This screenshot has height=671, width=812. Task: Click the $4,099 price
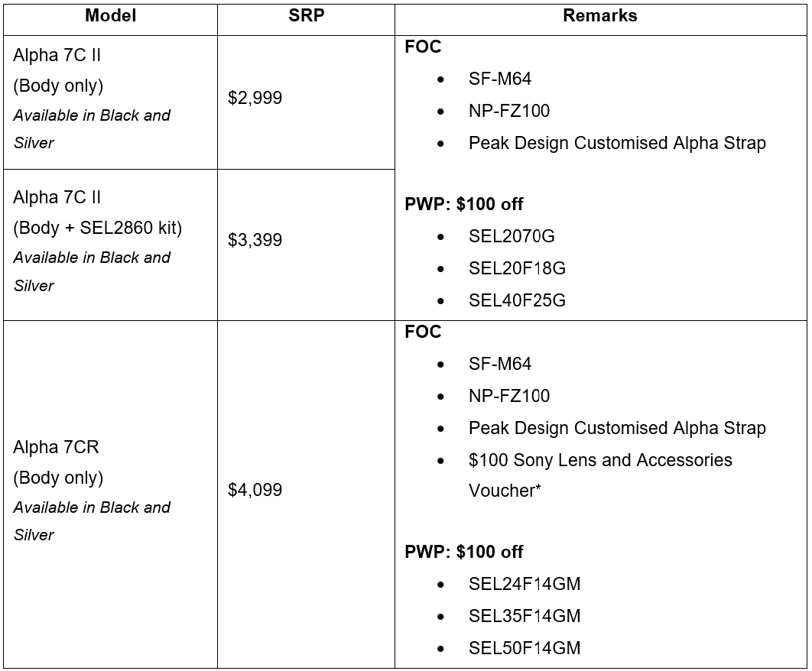pos(255,490)
